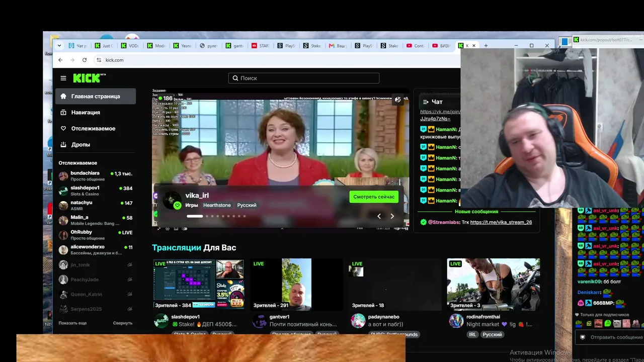Open vika_irl channel name
Image resolution: width=644 pixels, height=362 pixels.
(x=197, y=195)
